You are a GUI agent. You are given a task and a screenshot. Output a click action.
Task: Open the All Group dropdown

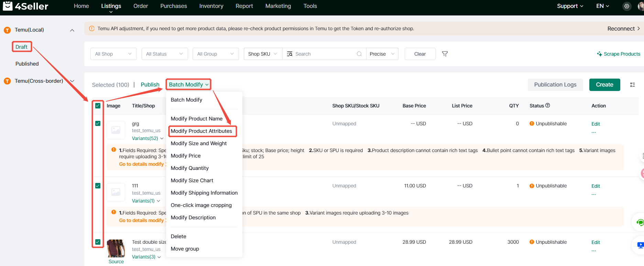point(216,54)
